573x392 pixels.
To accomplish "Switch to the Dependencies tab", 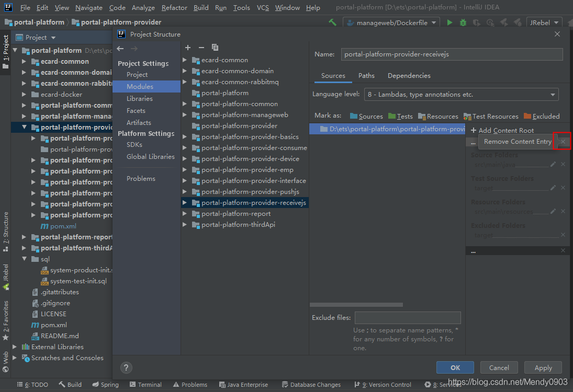I will pyautogui.click(x=409, y=76).
